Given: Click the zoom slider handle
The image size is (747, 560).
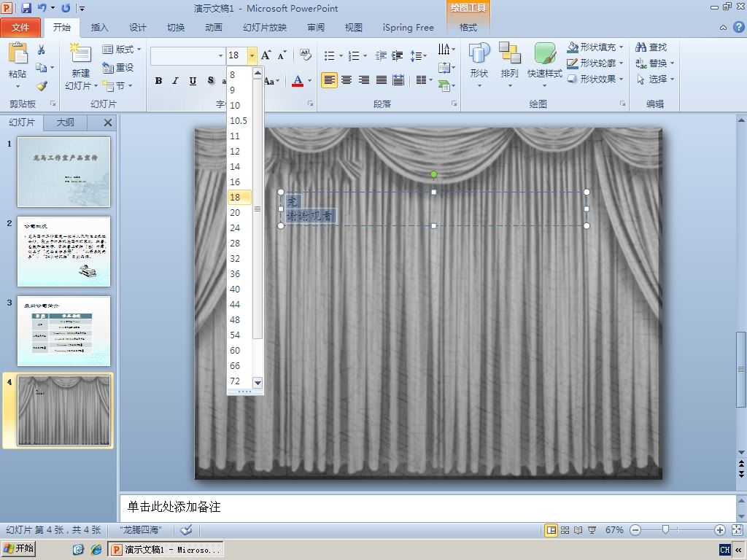Looking at the screenshot, I should coord(665,529).
